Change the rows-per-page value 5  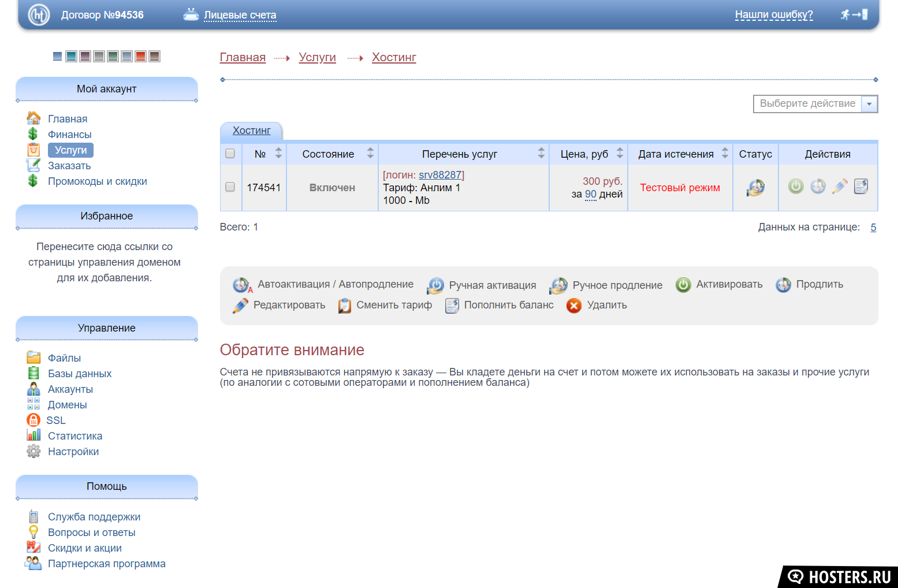point(873,228)
